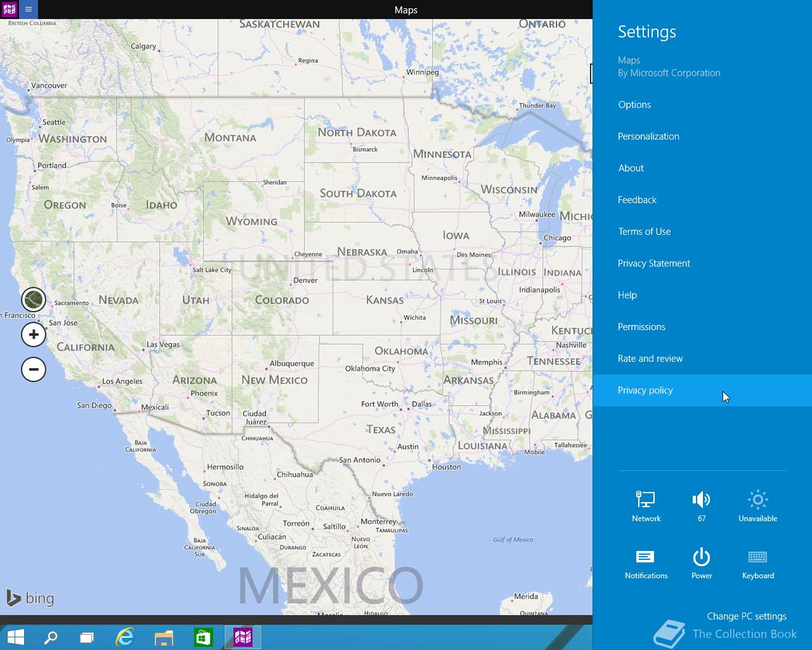Image resolution: width=812 pixels, height=650 pixels.
Task: Zoom in with the plus button
Action: 34,335
